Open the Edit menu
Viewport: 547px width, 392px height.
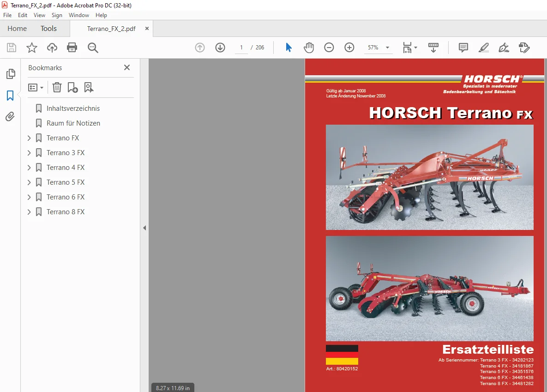point(23,15)
